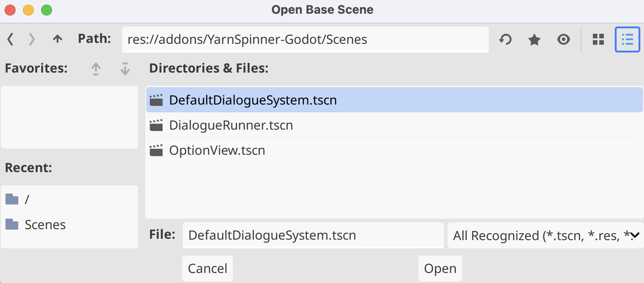Refresh the file list

tap(505, 40)
